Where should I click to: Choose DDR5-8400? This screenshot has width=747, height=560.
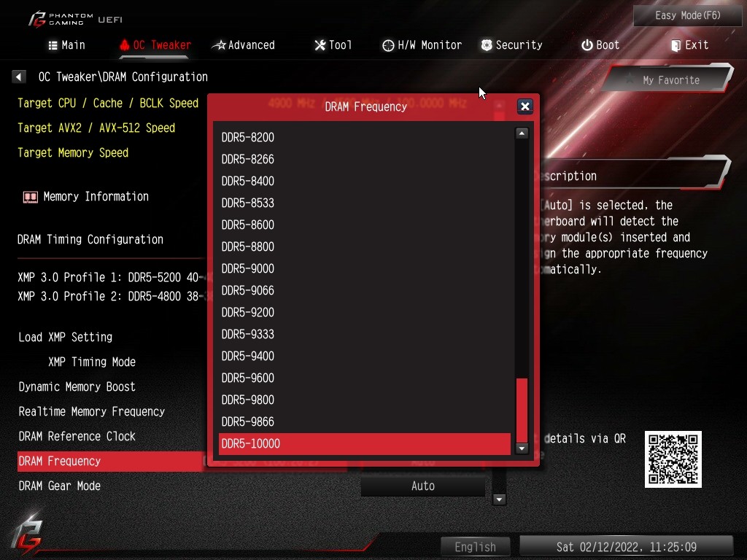tap(365, 181)
